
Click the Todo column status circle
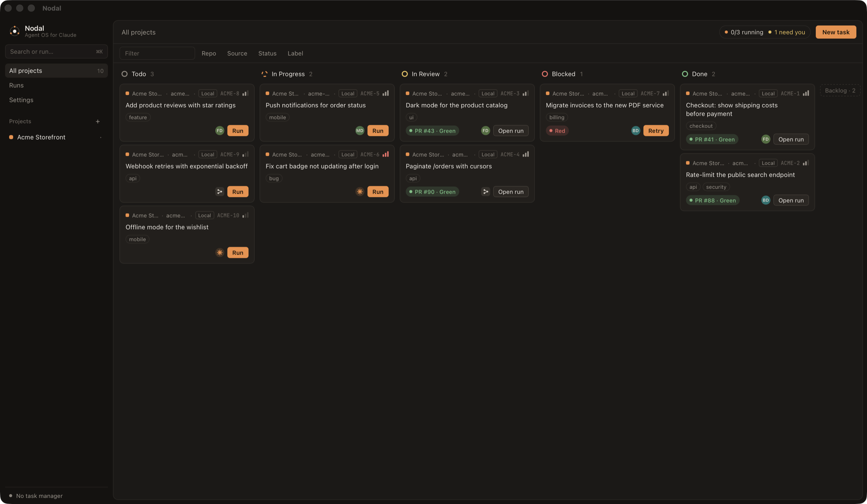pyautogui.click(x=125, y=74)
